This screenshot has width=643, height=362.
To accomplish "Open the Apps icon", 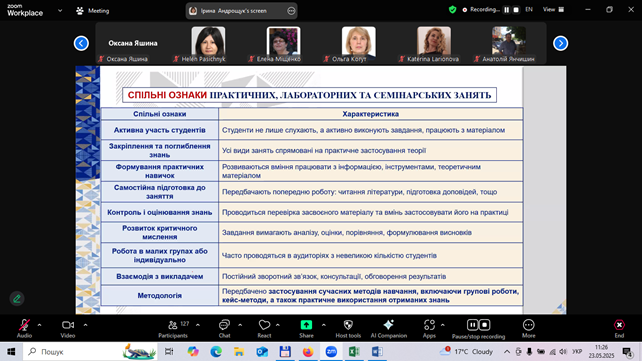I will (x=429, y=329).
